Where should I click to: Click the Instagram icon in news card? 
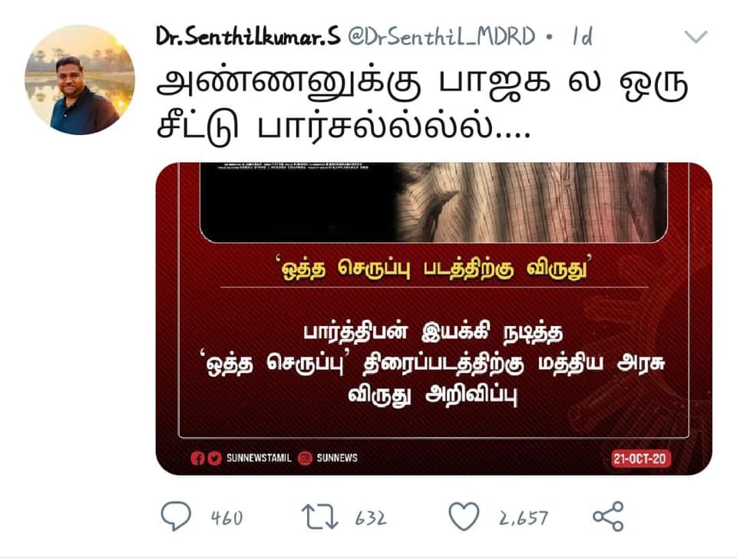coord(305,458)
